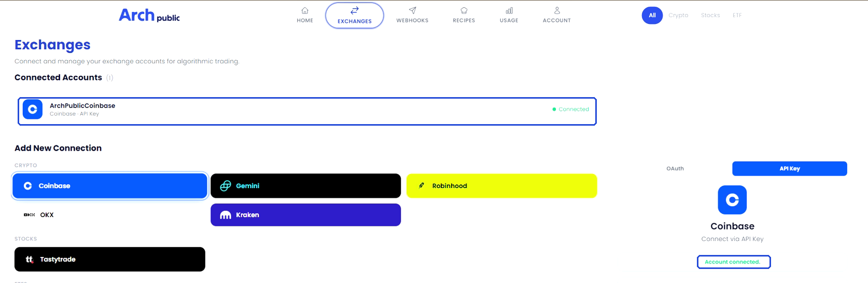This screenshot has height=283, width=868.
Task: Click the Connected Accounts heading
Action: pos(58,77)
